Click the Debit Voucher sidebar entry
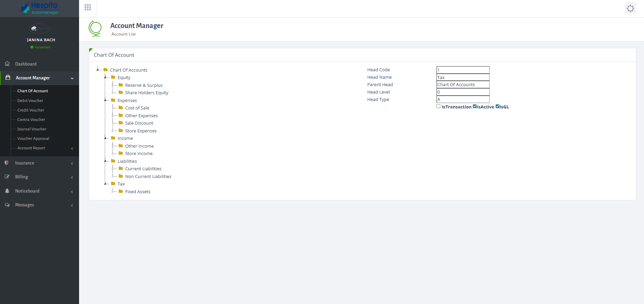Image resolution: width=644 pixels, height=304 pixels. coord(30,100)
